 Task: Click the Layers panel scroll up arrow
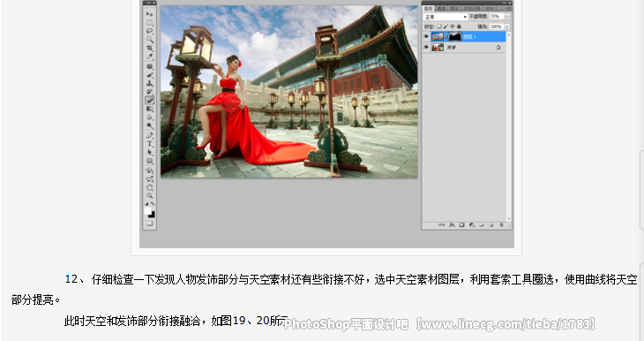pyautogui.click(x=509, y=35)
